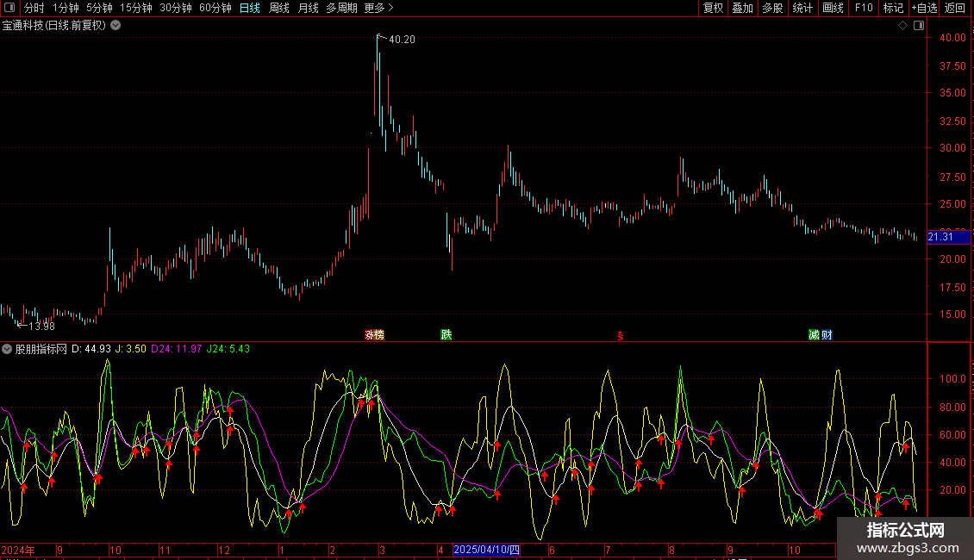Expand the 股朋指标网 indicator dropdown

coord(7,349)
